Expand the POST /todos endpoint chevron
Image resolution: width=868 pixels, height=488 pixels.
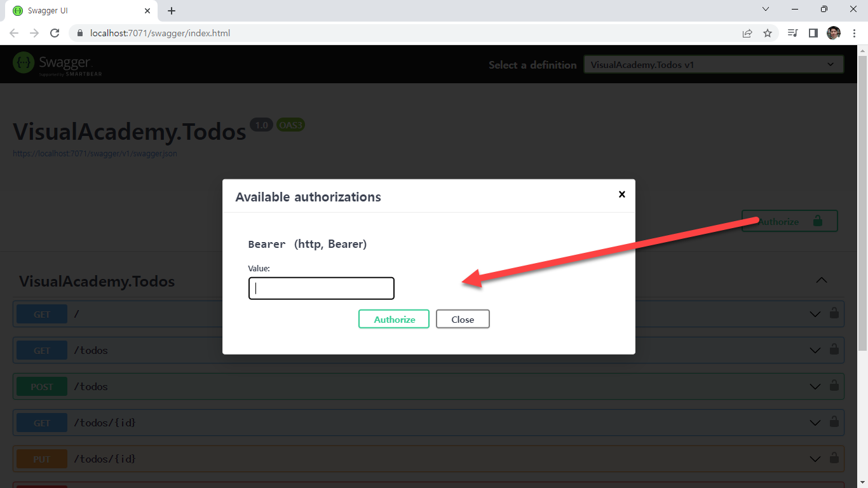point(815,386)
